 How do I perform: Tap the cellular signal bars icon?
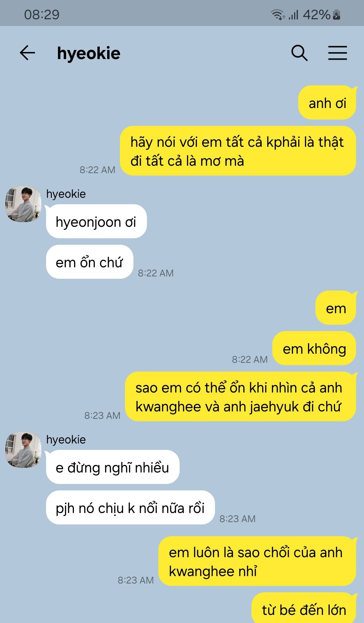click(294, 15)
